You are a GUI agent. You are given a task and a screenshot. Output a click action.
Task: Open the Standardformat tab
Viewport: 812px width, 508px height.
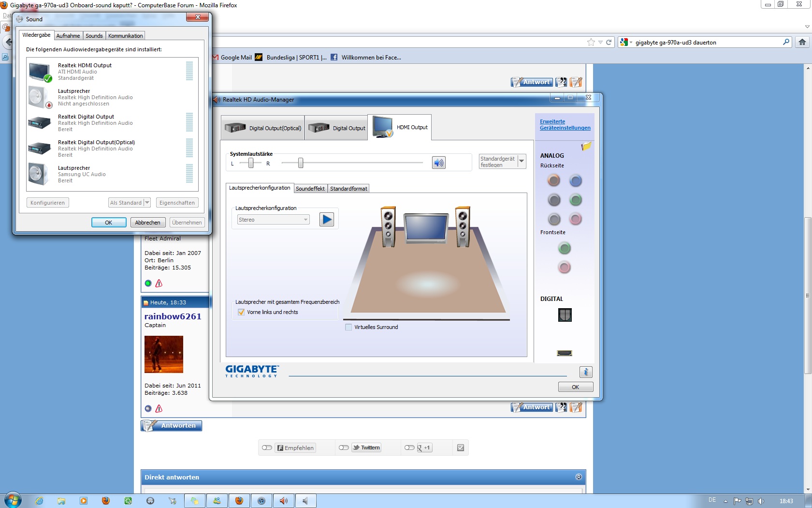(x=348, y=189)
